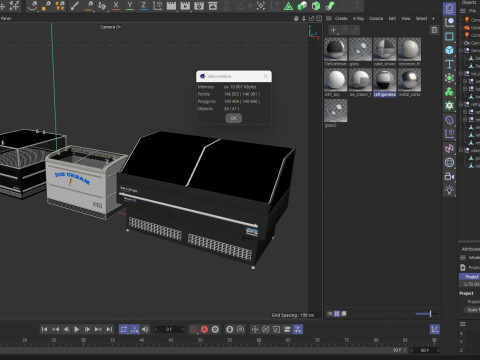Click the scale tool arrows icon
480x360 pixels.
click(x=15, y=6)
